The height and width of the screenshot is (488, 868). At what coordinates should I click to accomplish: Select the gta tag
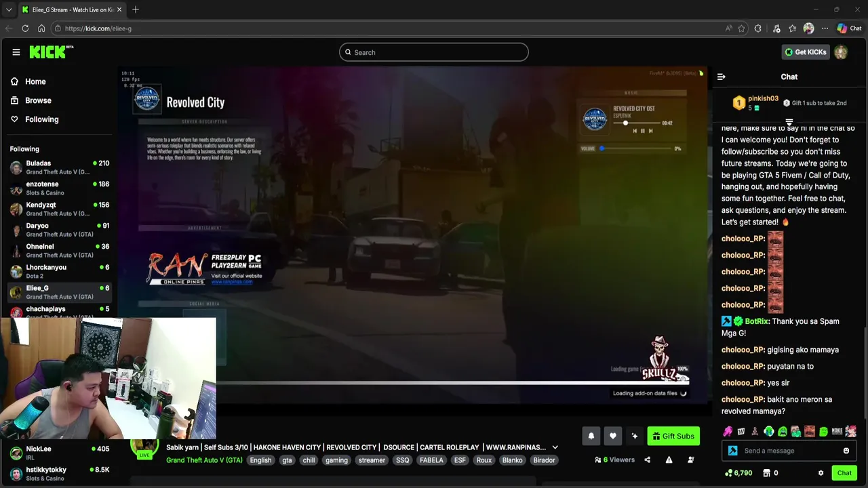click(287, 460)
